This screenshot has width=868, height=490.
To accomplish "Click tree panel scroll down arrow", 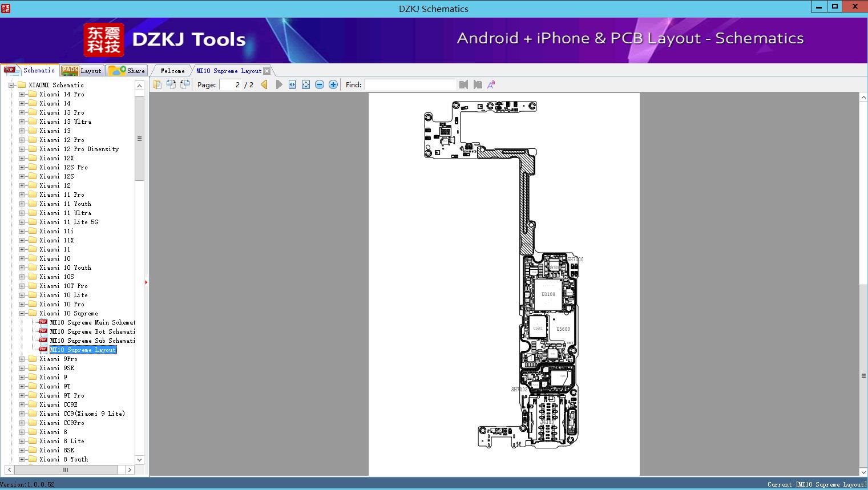I will pos(139,460).
